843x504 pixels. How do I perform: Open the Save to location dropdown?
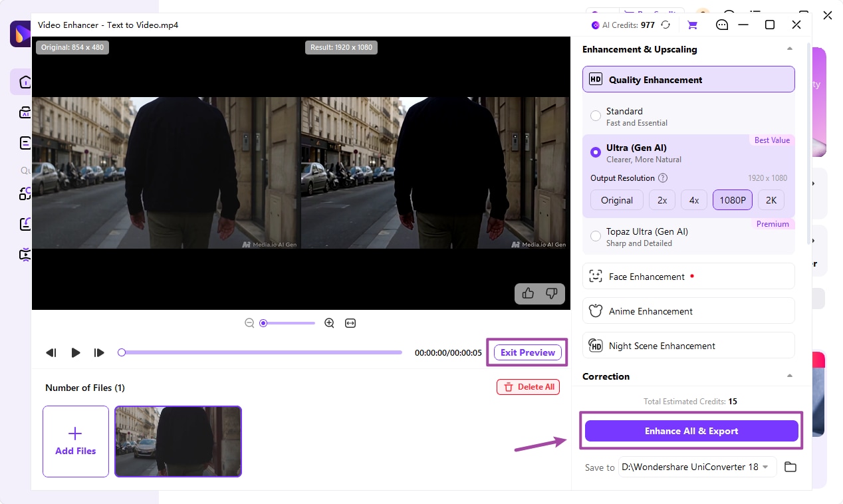coord(697,467)
